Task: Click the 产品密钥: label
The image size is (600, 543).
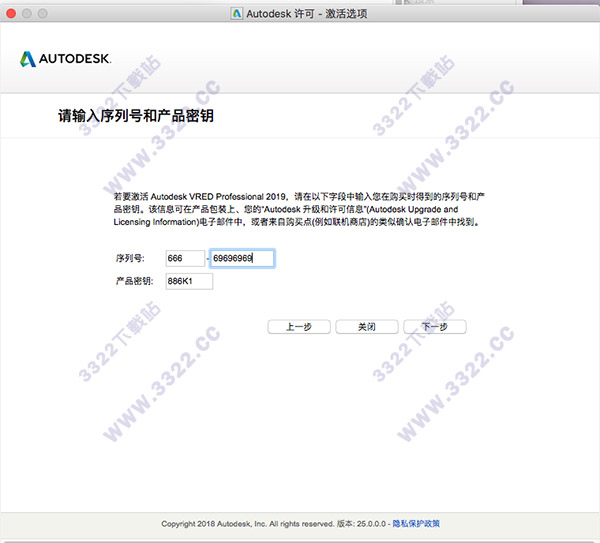Action: (x=134, y=281)
